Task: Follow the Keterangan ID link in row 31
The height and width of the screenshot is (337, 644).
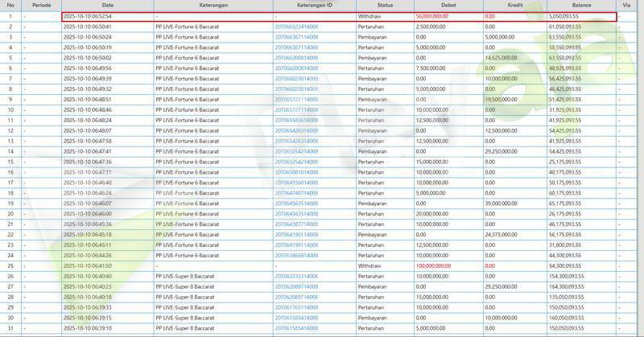Action: click(296, 328)
